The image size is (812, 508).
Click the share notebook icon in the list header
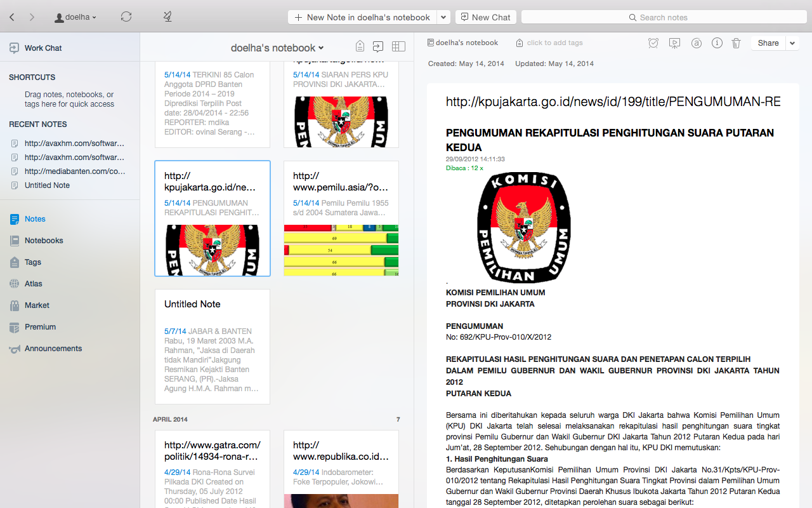click(378, 46)
